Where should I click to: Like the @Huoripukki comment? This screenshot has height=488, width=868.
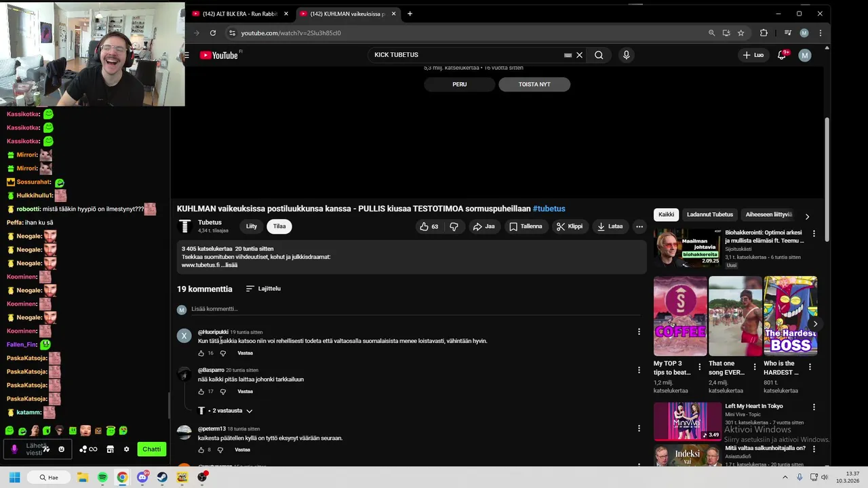tap(201, 353)
